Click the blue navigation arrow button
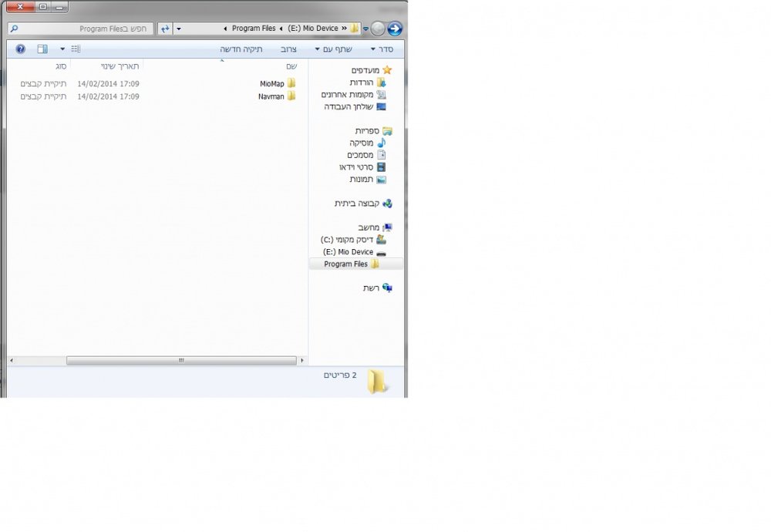 (395, 29)
